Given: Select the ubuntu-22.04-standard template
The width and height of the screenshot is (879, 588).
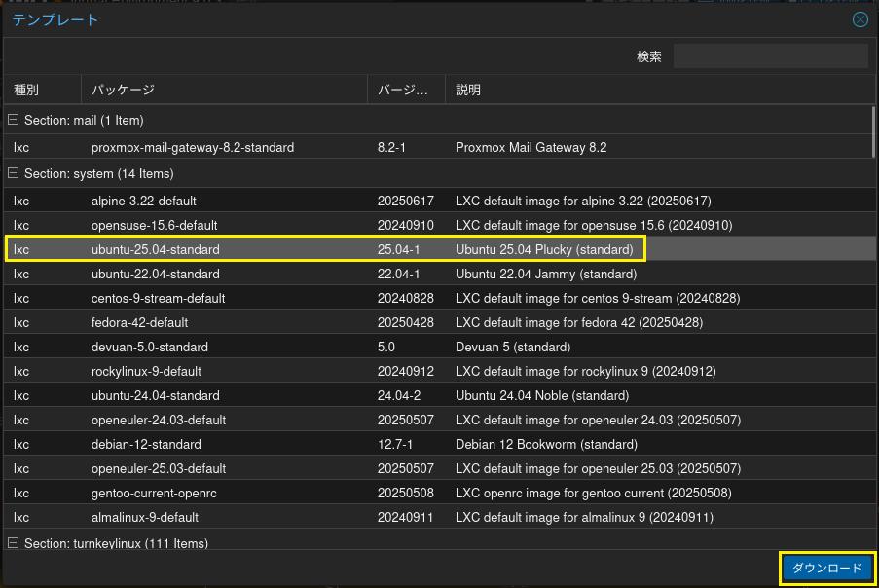Looking at the screenshot, I should coord(438,274).
